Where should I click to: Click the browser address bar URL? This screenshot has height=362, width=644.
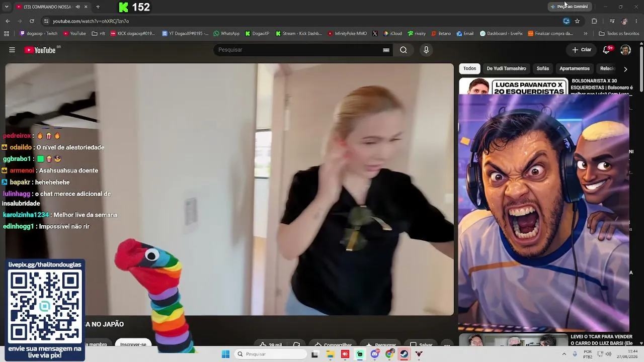(x=91, y=21)
